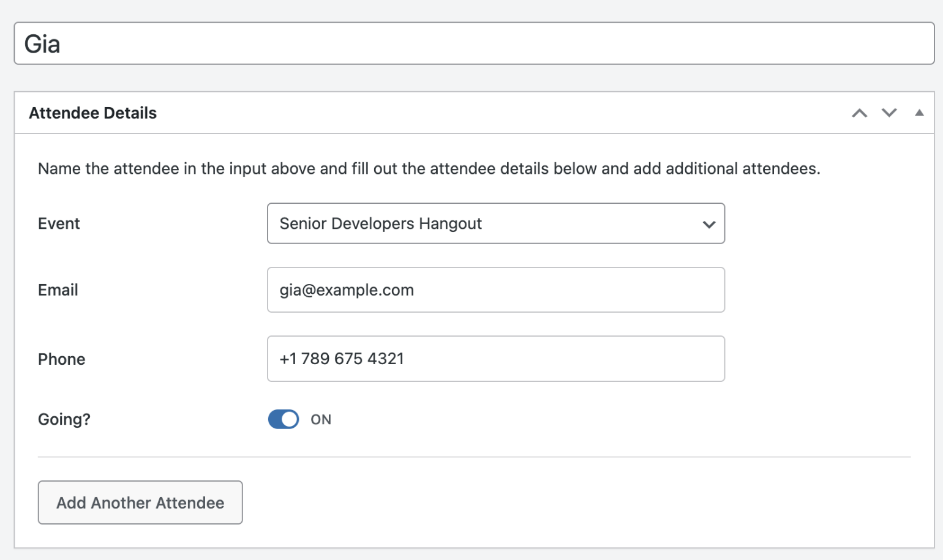Click the Add Another Attendee button

click(x=140, y=502)
